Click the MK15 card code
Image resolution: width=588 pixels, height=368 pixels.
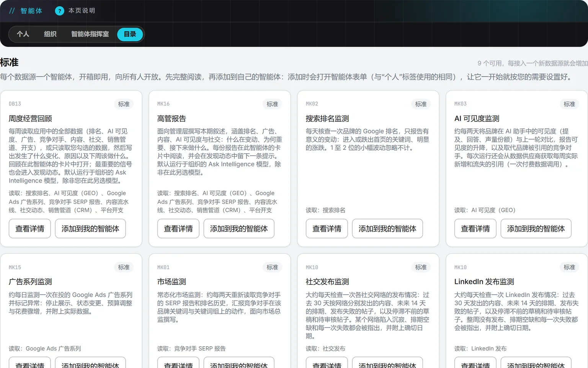pos(15,267)
